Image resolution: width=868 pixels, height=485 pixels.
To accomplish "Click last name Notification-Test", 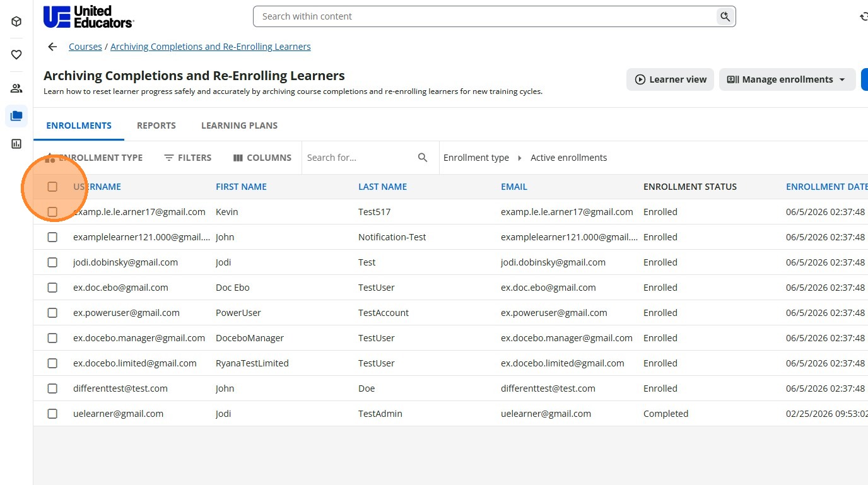I will [392, 237].
